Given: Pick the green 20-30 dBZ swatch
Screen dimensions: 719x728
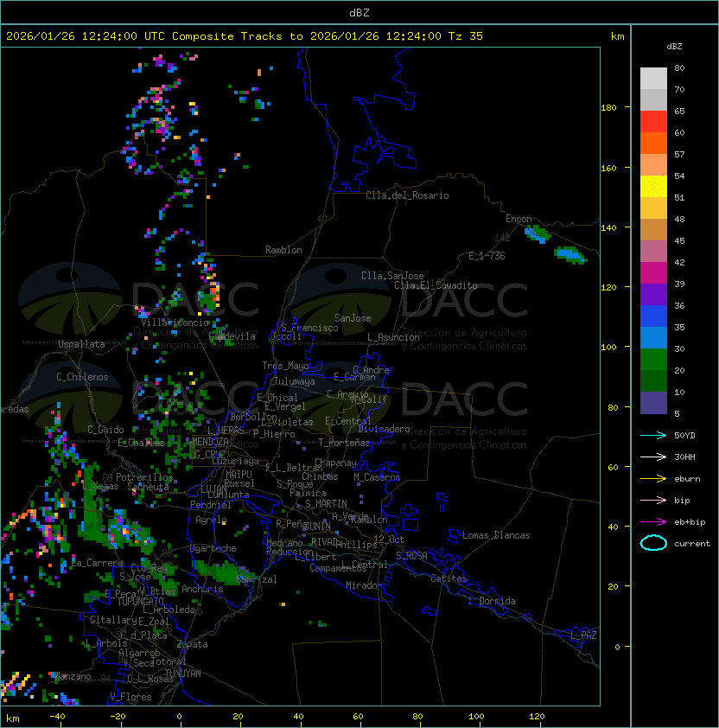Looking at the screenshot, I should pyautogui.click(x=653, y=359).
